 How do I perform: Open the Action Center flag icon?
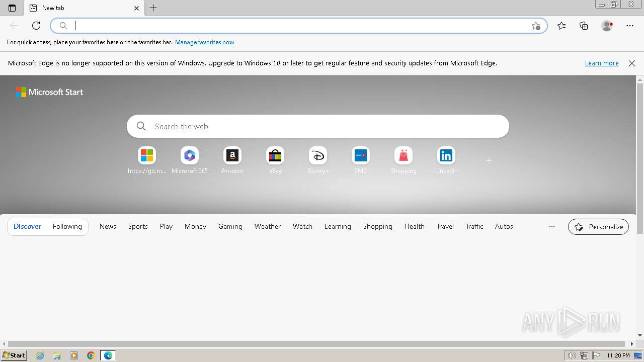point(596,355)
